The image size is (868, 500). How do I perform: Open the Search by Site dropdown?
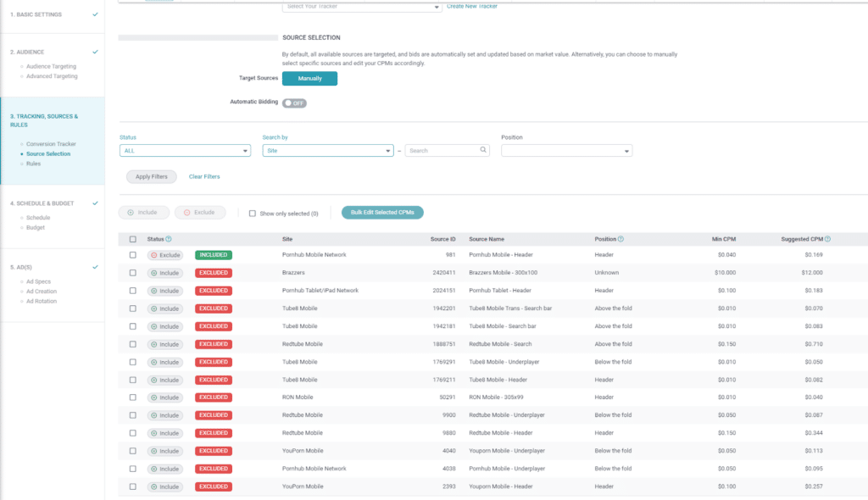click(x=327, y=151)
